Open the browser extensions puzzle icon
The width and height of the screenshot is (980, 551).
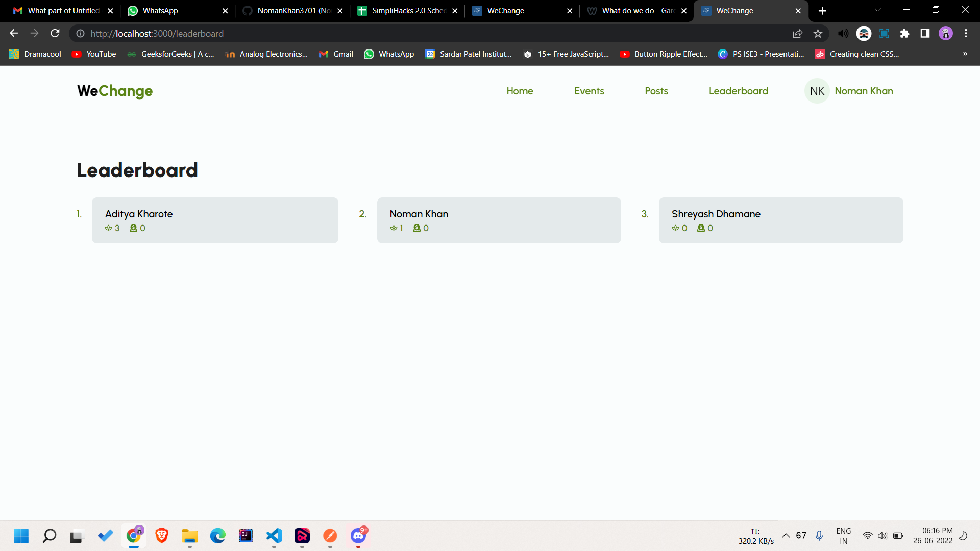pyautogui.click(x=904, y=33)
